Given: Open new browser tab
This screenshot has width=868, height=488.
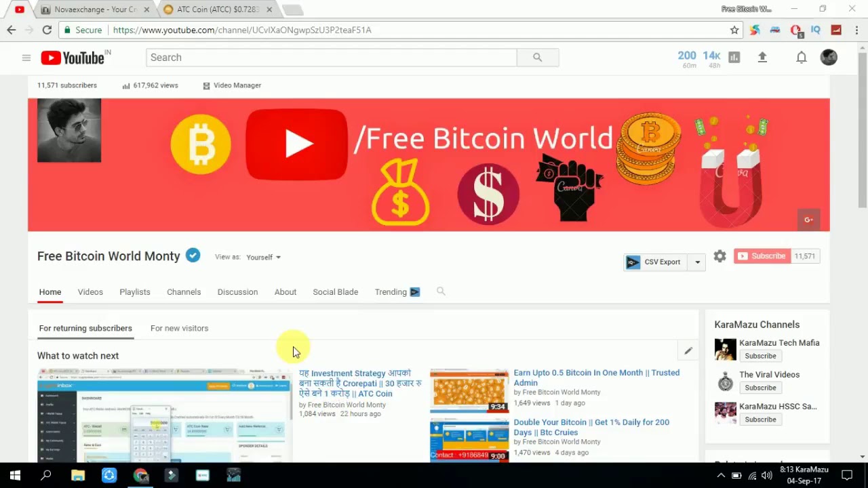Looking at the screenshot, I should (292, 9).
